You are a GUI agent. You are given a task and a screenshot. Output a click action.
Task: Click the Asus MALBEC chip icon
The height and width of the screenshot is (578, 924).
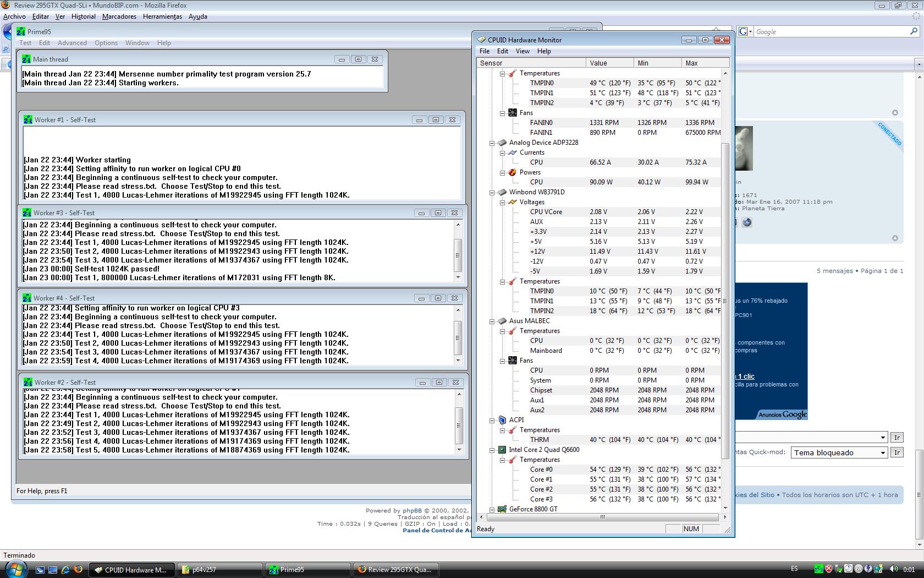click(x=502, y=321)
